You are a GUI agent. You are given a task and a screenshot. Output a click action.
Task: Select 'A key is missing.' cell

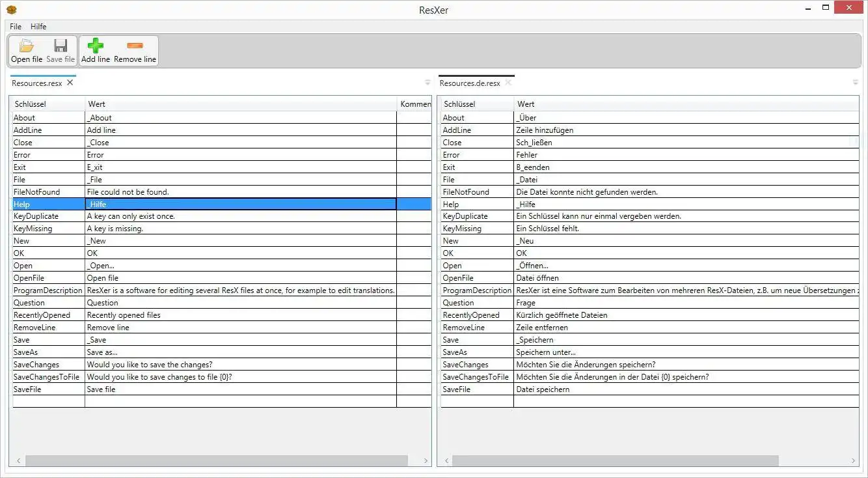click(241, 229)
